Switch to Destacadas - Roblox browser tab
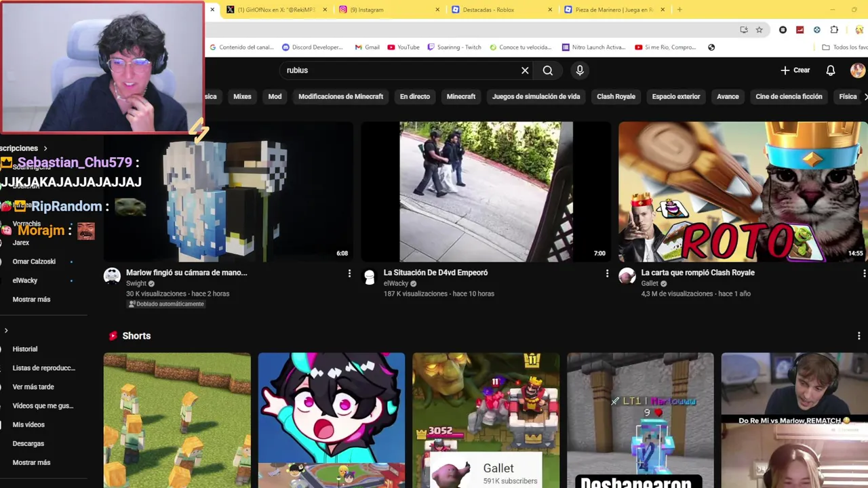This screenshot has width=868, height=488. pos(502,9)
